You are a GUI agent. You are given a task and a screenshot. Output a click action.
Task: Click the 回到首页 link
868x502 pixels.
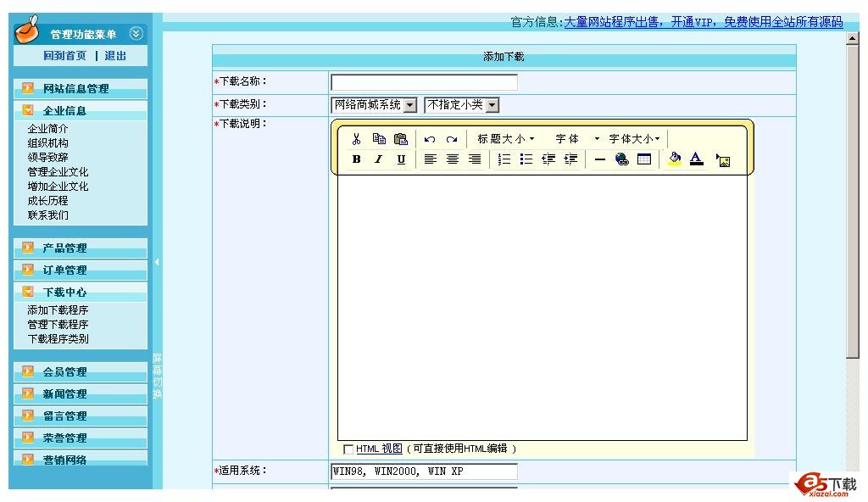tap(64, 56)
